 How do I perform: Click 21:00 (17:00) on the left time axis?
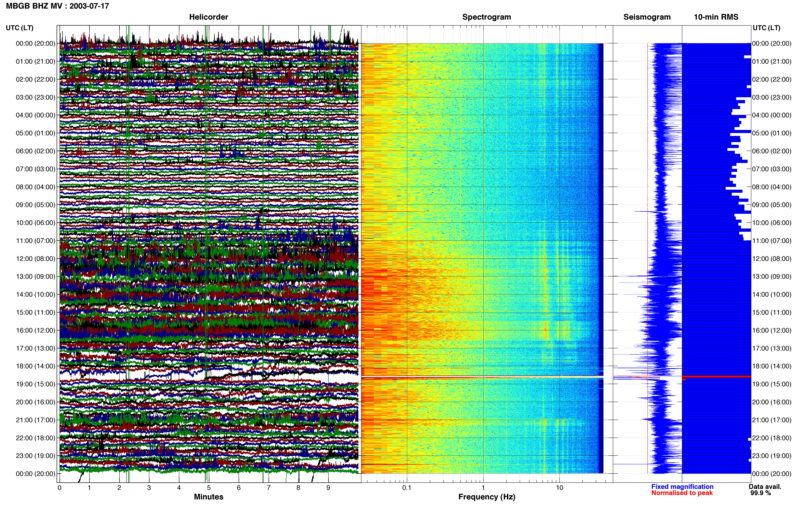tap(36, 420)
